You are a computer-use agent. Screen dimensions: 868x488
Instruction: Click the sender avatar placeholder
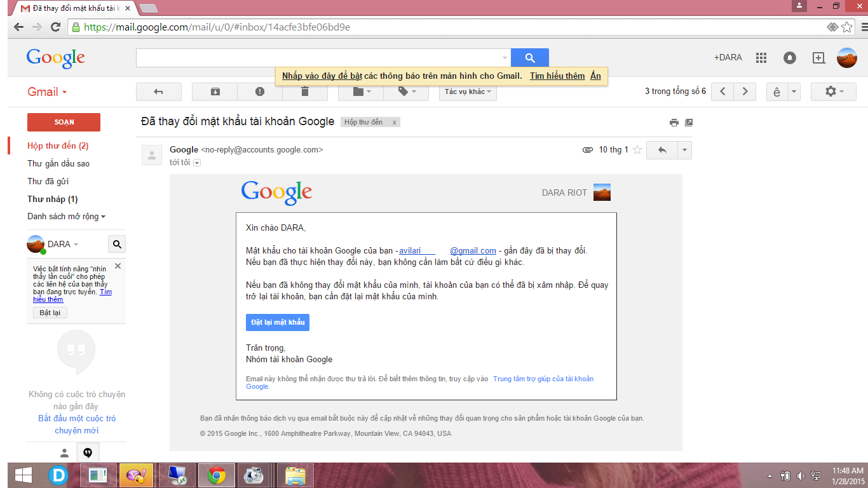coord(151,155)
